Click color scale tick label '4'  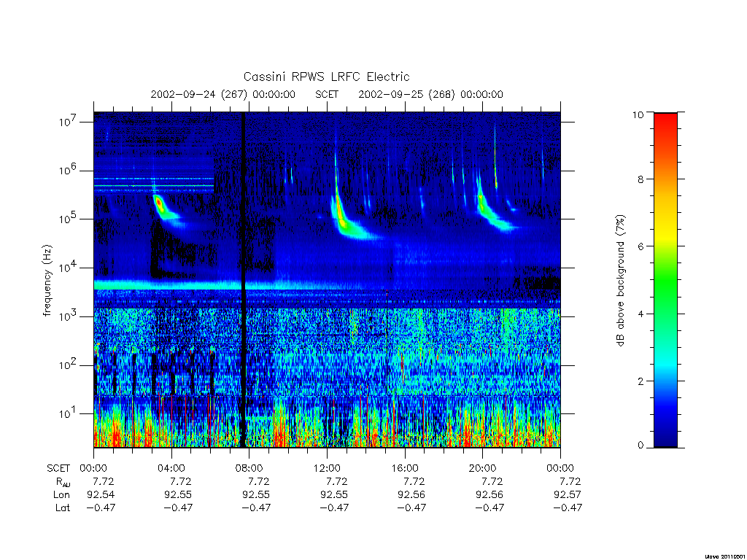[x=640, y=314]
